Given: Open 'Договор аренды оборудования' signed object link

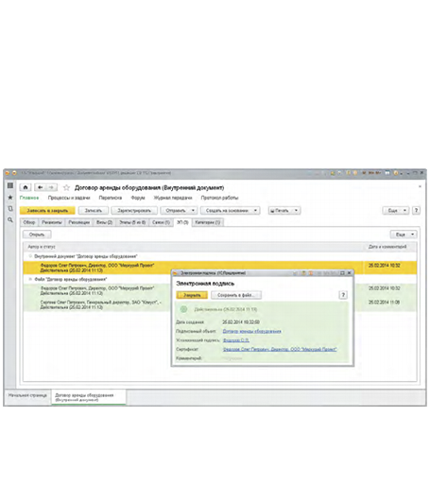Looking at the screenshot, I should click(x=251, y=331).
